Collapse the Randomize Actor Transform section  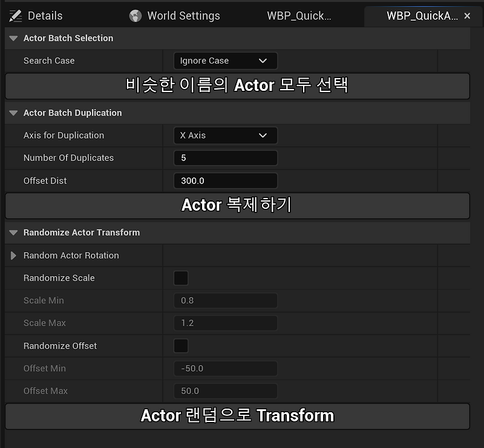pos(13,232)
